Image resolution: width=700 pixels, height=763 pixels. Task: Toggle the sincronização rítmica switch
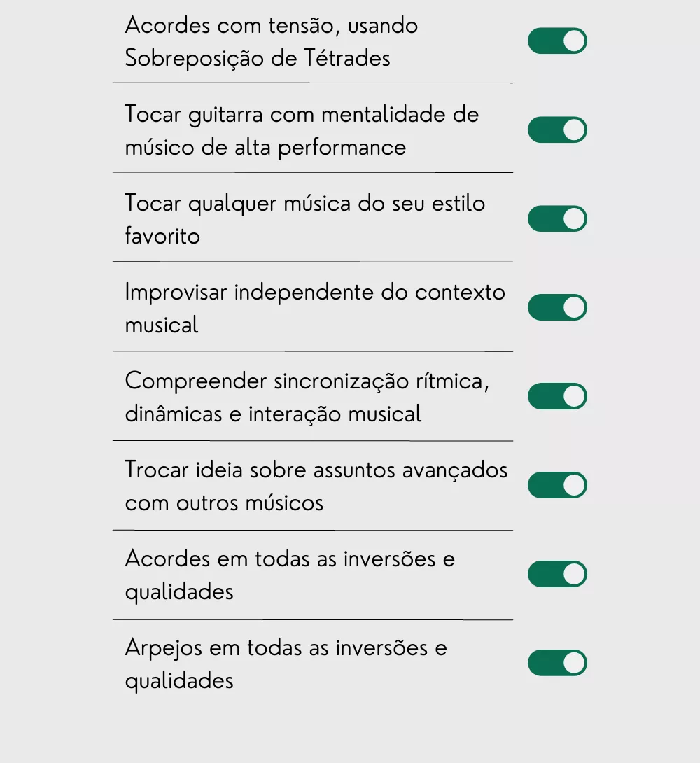tap(557, 397)
